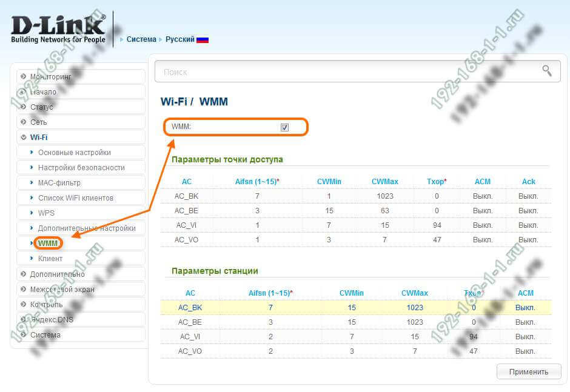Click the Russian flag icon

tap(203, 39)
